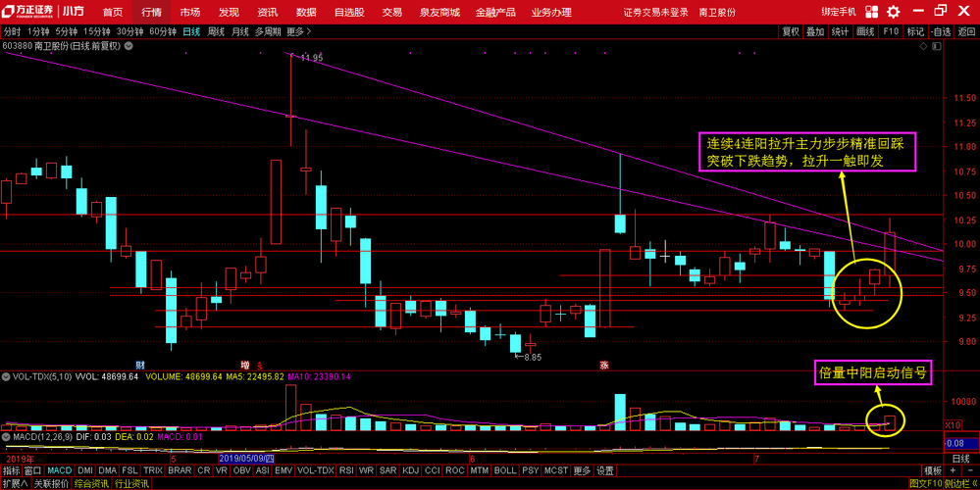This screenshot has width=980, height=490.
Task: Click 统计 statistics button
Action: tap(840, 31)
